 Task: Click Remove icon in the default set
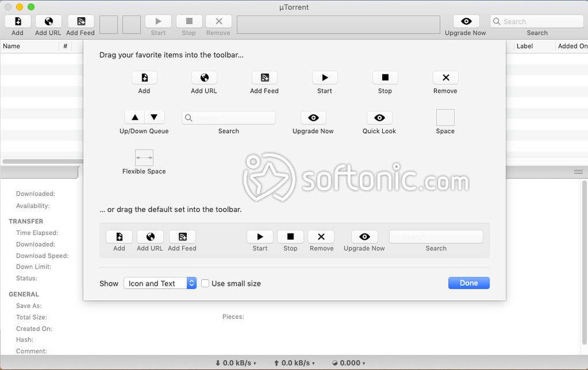pyautogui.click(x=321, y=236)
